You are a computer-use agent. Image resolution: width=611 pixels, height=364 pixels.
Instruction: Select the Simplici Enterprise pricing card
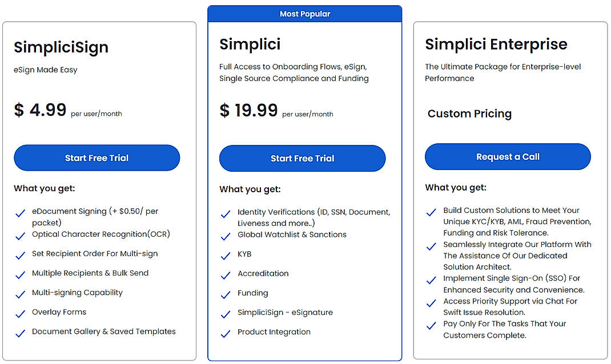(510, 188)
